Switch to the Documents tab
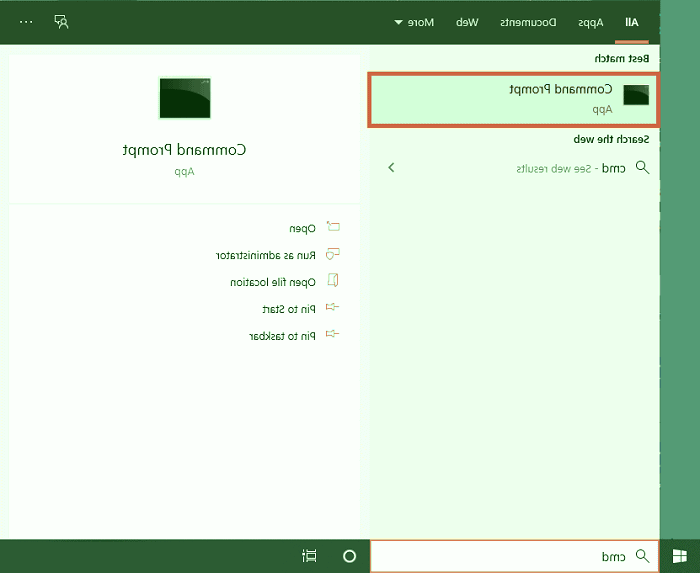The height and width of the screenshot is (573, 700). tap(529, 21)
